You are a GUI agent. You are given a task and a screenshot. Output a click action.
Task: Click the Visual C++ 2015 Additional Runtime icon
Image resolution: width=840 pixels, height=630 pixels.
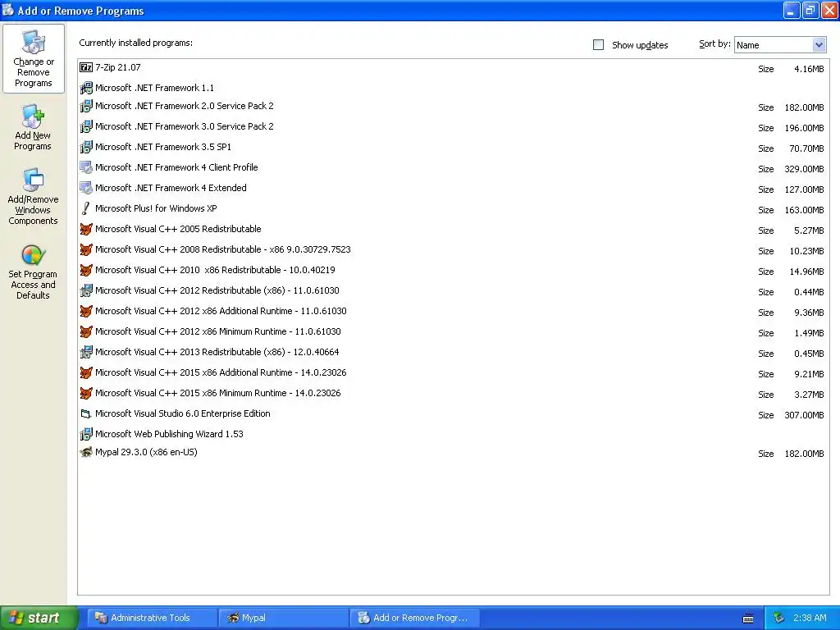[x=85, y=373]
